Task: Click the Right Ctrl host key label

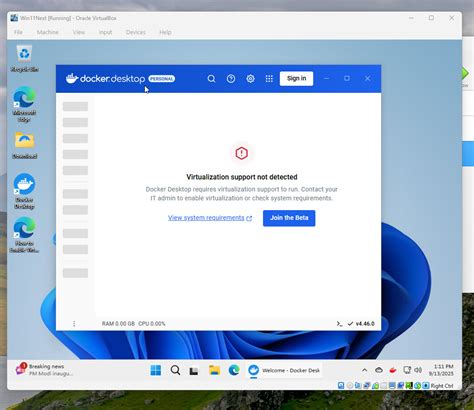Action: [x=442, y=386]
